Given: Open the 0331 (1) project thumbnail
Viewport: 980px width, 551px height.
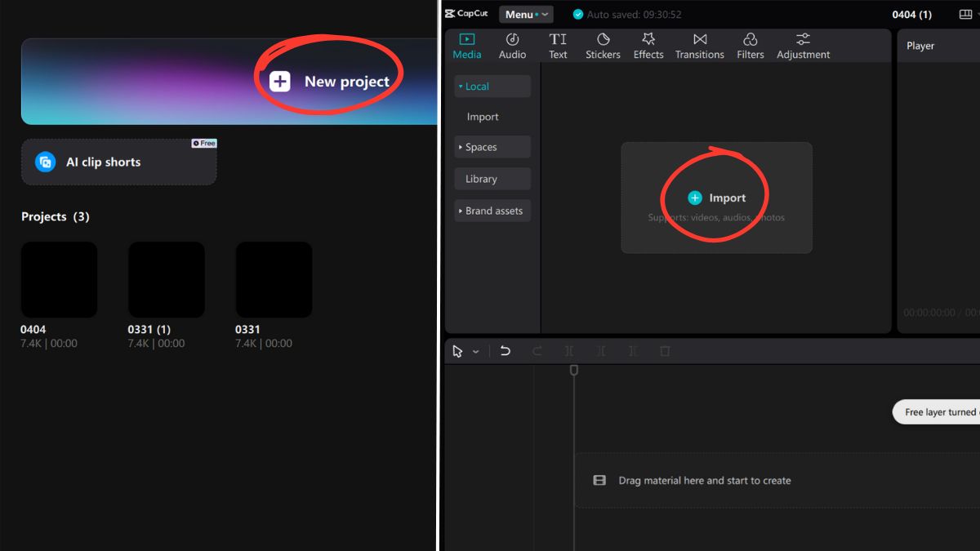Looking at the screenshot, I should tap(167, 280).
